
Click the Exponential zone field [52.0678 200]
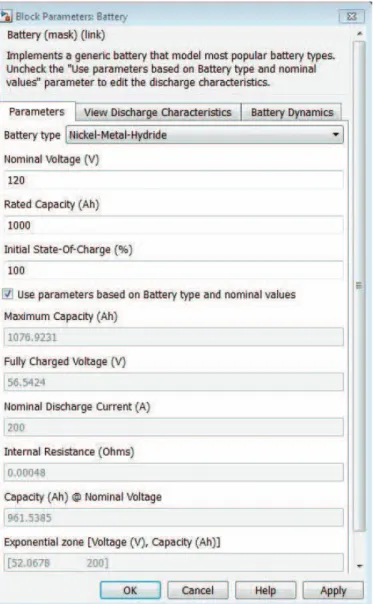pos(173,563)
